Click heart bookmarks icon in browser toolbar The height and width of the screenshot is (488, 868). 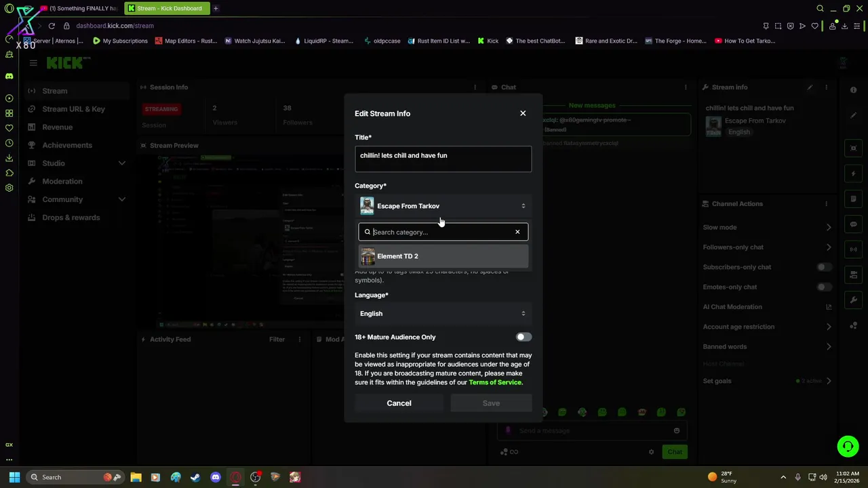pos(815,26)
